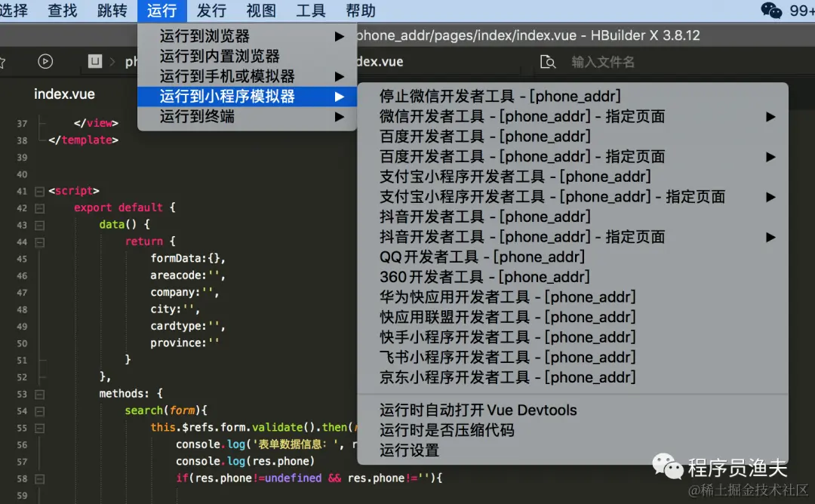Click the file search icon beside filename input

coord(547,62)
